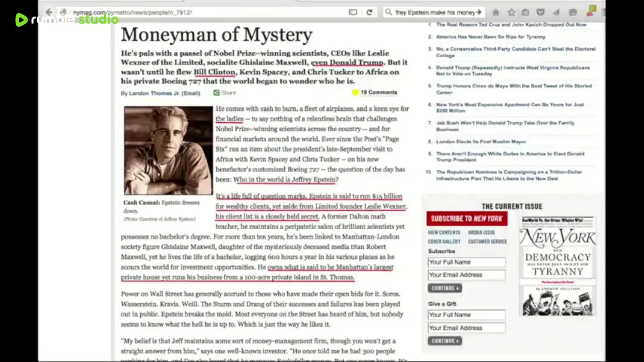Click underlined text 'Who in the world is Jeffrey Epstein'
The width and height of the screenshot is (644, 362).
coord(284,179)
